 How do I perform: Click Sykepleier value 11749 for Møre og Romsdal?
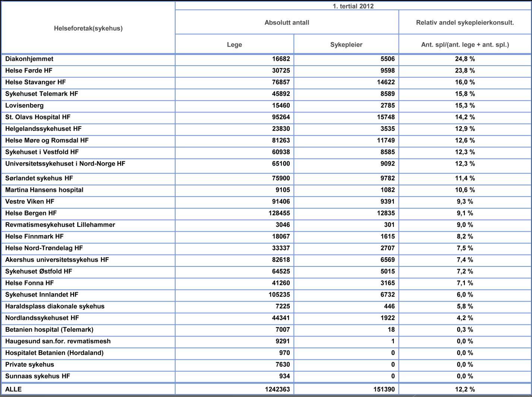(x=386, y=140)
